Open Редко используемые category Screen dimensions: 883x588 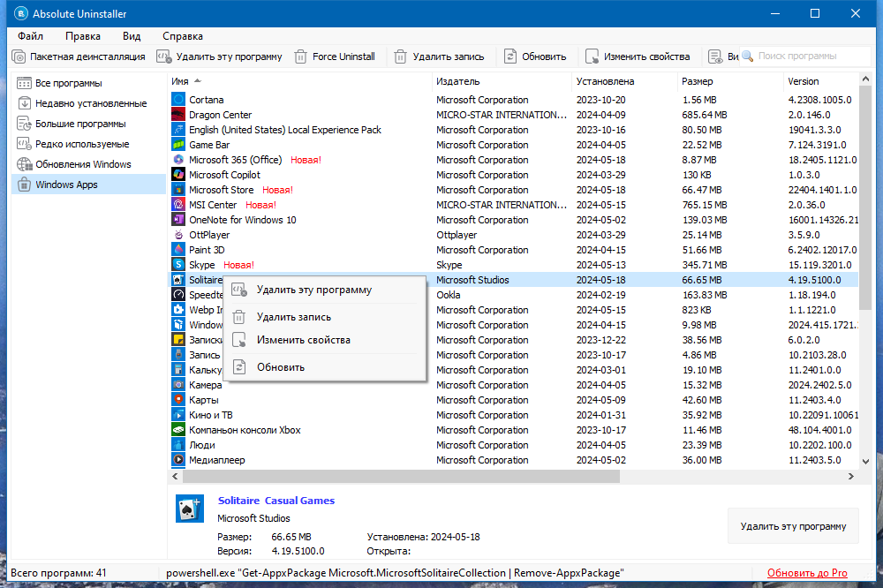(88, 144)
